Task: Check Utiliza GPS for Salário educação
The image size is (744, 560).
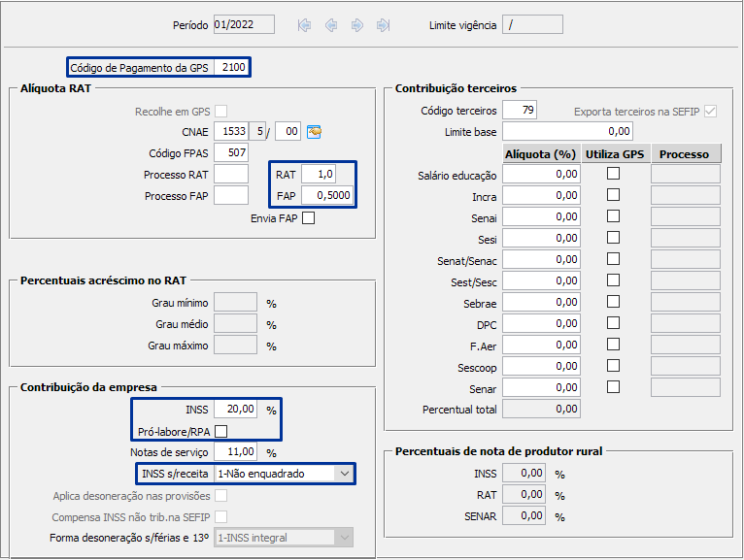Action: pos(613,175)
